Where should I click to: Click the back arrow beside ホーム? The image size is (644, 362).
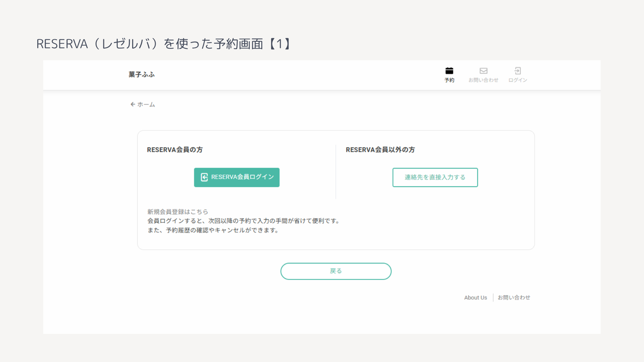[x=133, y=104]
